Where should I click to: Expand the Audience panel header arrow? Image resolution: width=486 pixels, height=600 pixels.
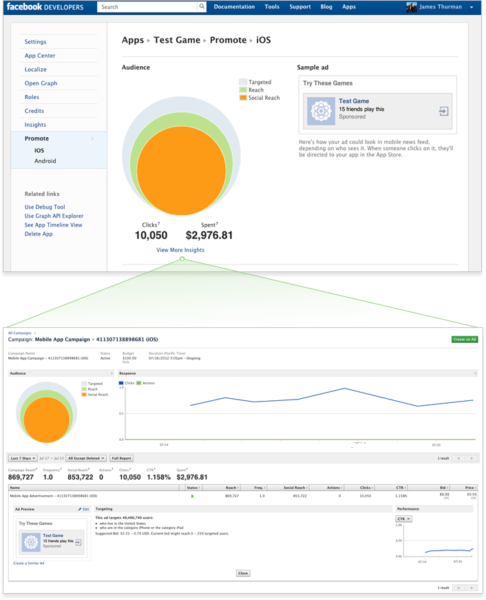(112, 373)
